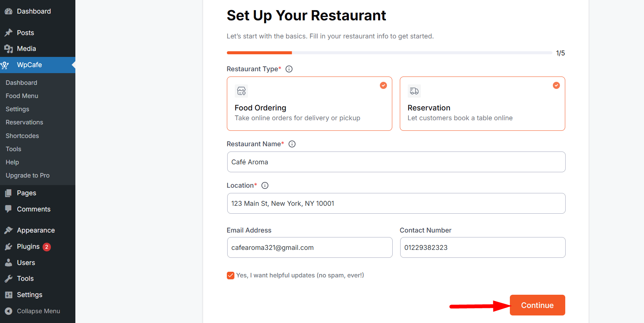The image size is (644, 323).
Task: Go to the Shortcodes submenu item
Action: (x=22, y=136)
